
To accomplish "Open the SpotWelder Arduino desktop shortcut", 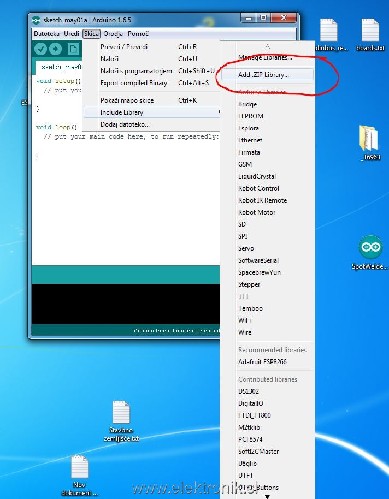I will point(370,253).
